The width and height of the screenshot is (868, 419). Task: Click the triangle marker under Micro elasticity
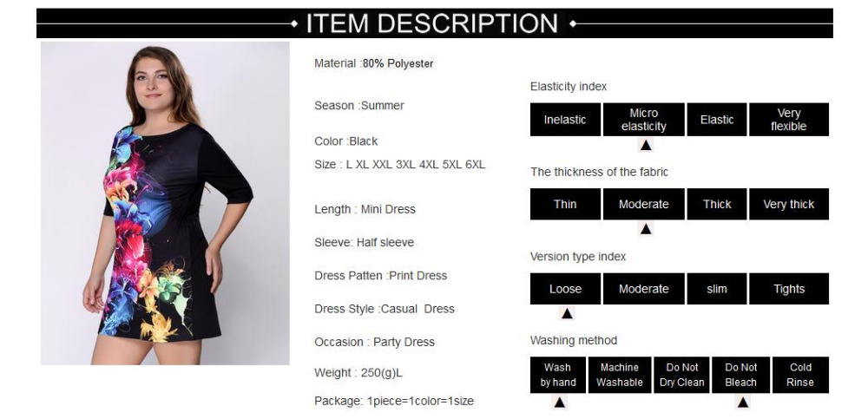(646, 145)
